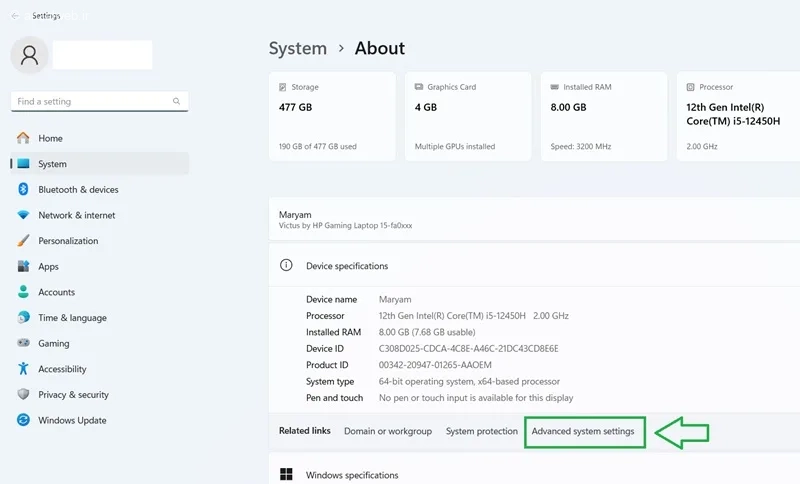Screen dimensions: 800x484
Task: Click the search magnifier icon
Action: click(177, 101)
